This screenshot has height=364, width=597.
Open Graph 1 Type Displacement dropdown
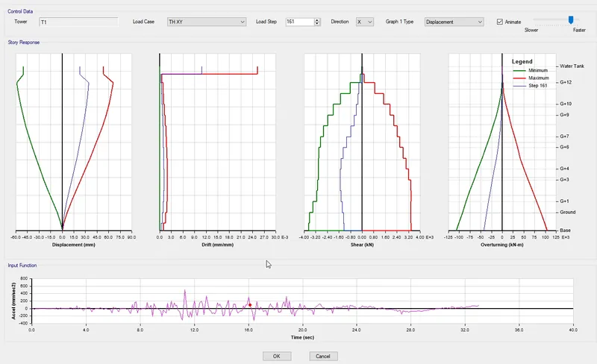pyautogui.click(x=454, y=22)
